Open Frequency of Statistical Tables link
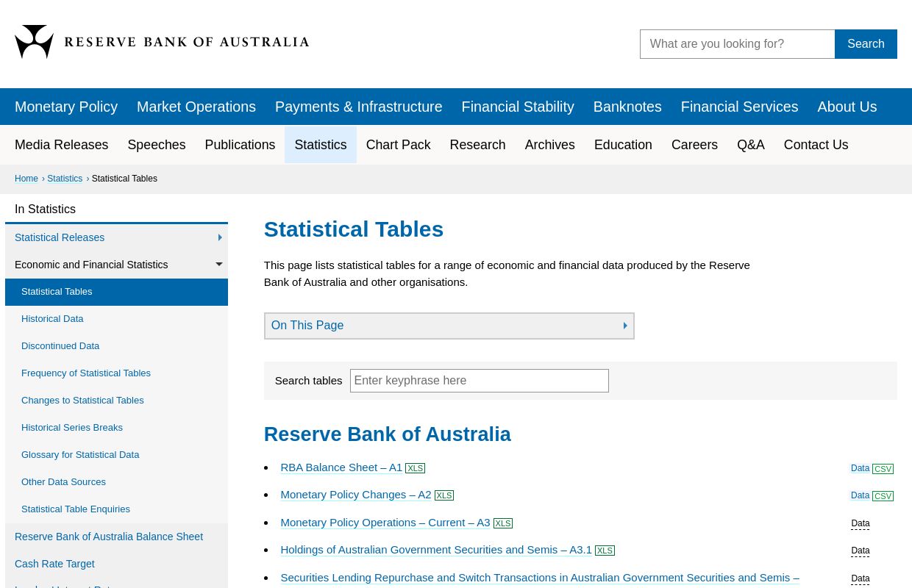 tap(86, 373)
